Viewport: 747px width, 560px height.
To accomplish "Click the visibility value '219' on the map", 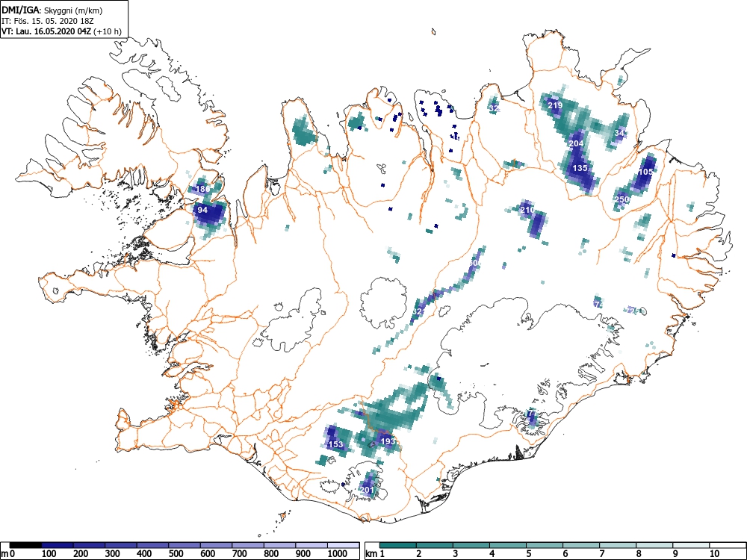I will point(556,105).
